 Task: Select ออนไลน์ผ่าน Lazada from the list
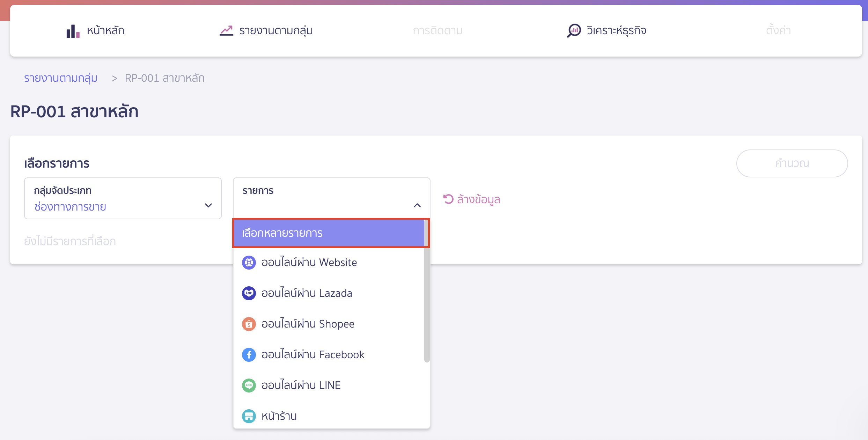307,293
